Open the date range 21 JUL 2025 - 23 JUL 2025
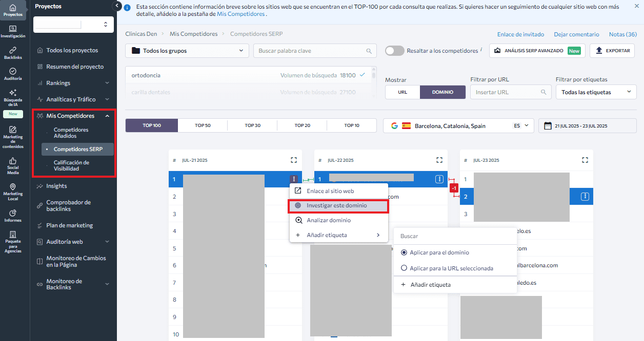Screen dimensions: 644x341 [587, 126]
